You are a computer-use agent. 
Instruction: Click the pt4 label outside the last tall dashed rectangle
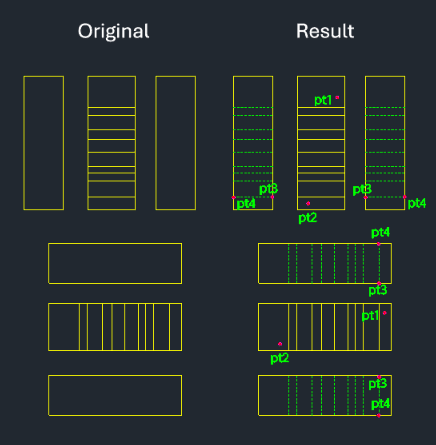pyautogui.click(x=417, y=203)
